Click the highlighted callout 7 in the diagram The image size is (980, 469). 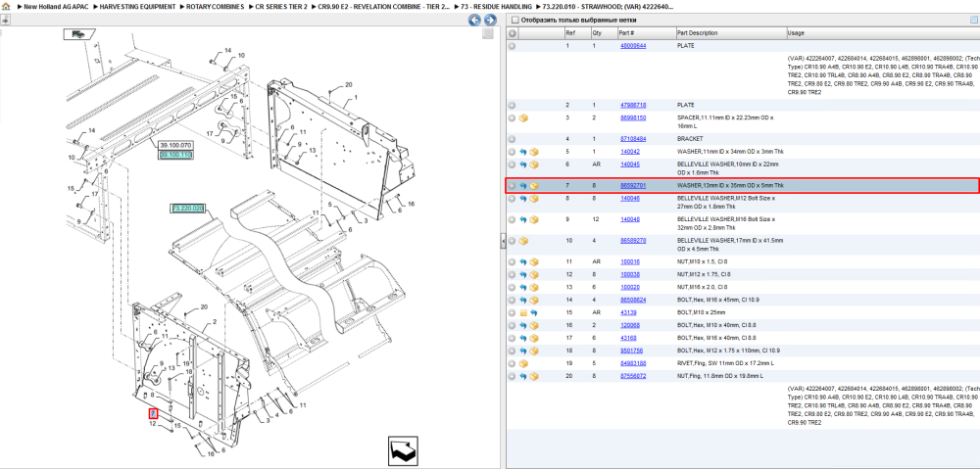153,413
